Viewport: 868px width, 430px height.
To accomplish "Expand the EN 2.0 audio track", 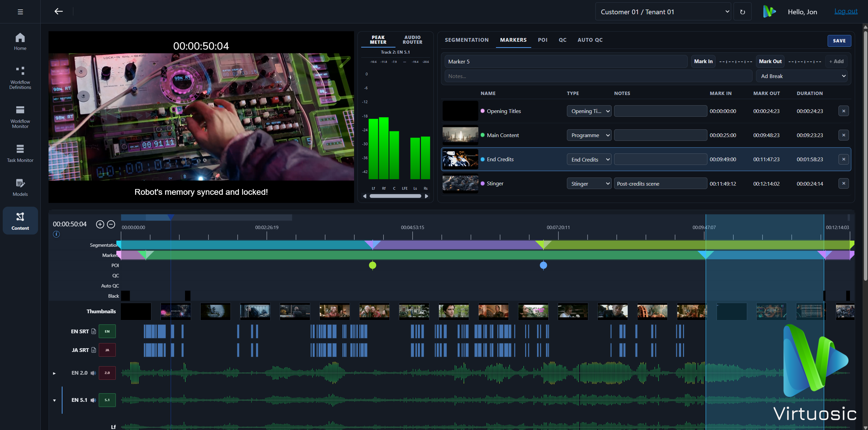I will click(x=54, y=373).
